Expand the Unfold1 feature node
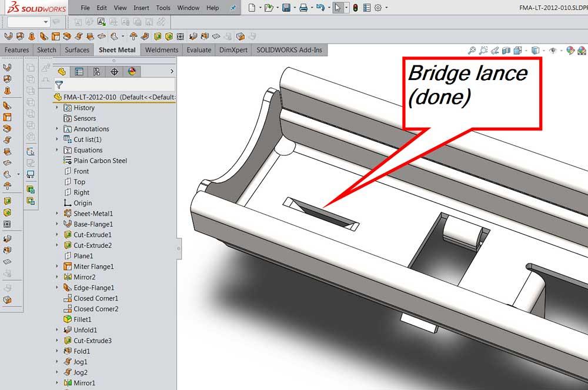The height and width of the screenshot is (390, 588). 57,330
